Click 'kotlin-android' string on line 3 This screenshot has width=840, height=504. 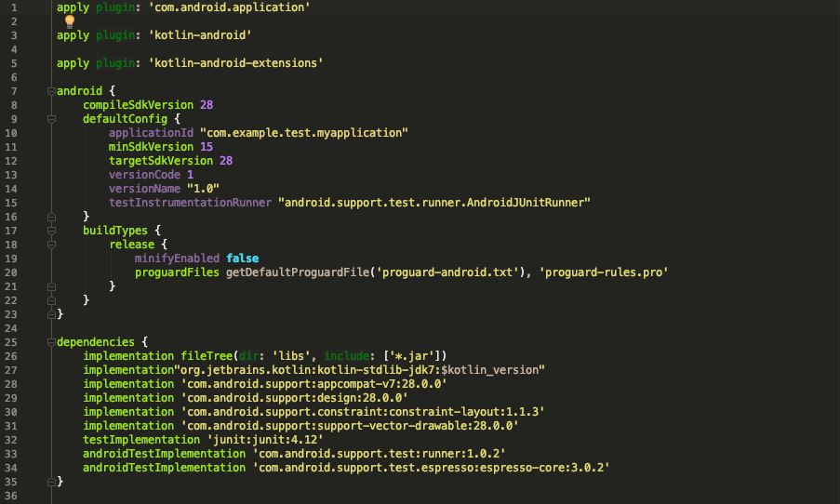click(200, 35)
